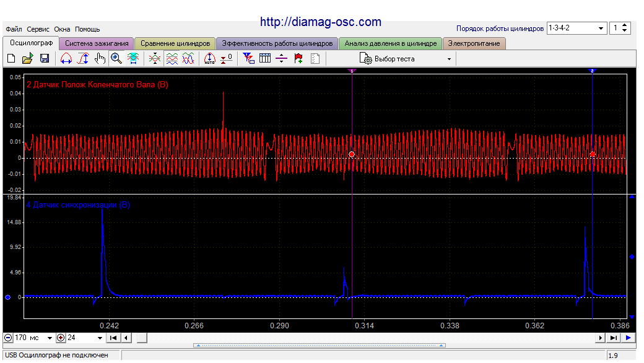The image size is (644, 363).
Task: Decrease the cylinder number spinner value
Action: tap(625, 31)
